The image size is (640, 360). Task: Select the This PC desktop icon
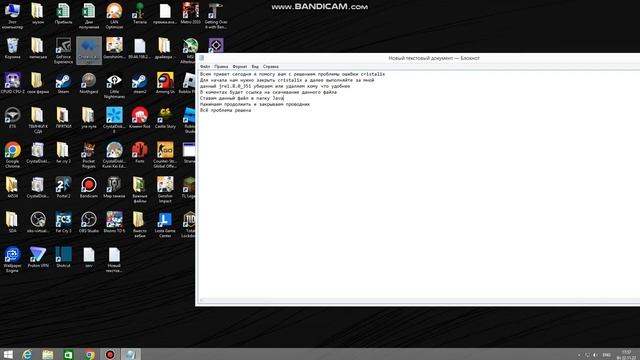(x=12, y=16)
